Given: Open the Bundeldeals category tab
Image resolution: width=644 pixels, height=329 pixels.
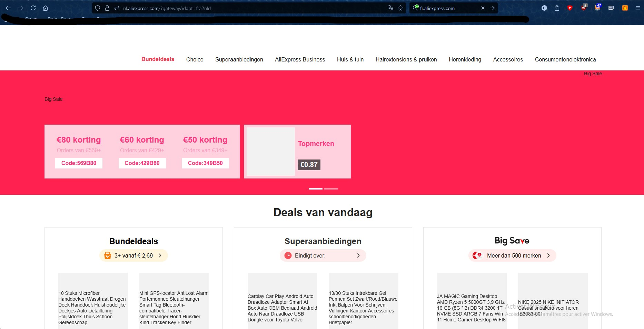Looking at the screenshot, I should pyautogui.click(x=158, y=59).
